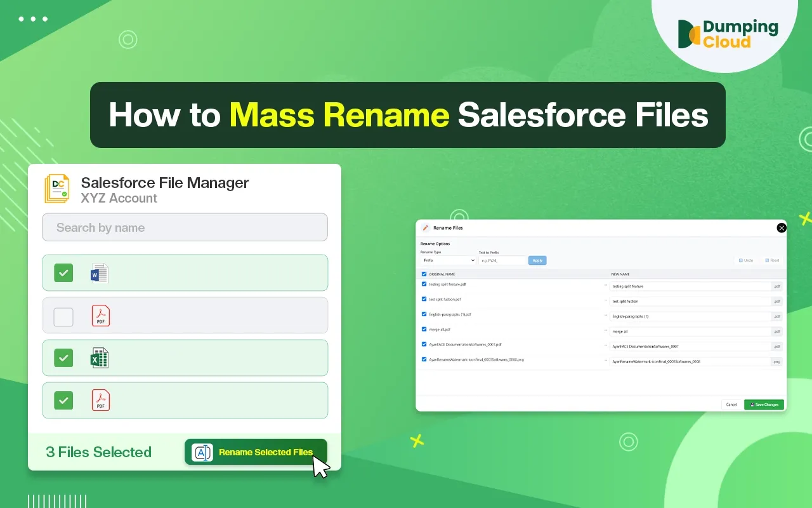Screen dimensions: 812x508
Task: Click the .png extension label
Action: [x=776, y=361]
